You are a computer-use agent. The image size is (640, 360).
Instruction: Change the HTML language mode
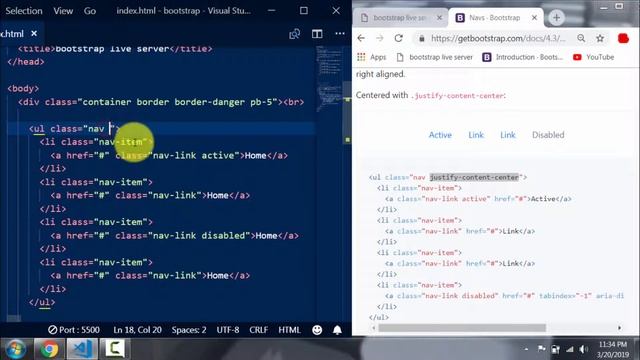pos(289,330)
